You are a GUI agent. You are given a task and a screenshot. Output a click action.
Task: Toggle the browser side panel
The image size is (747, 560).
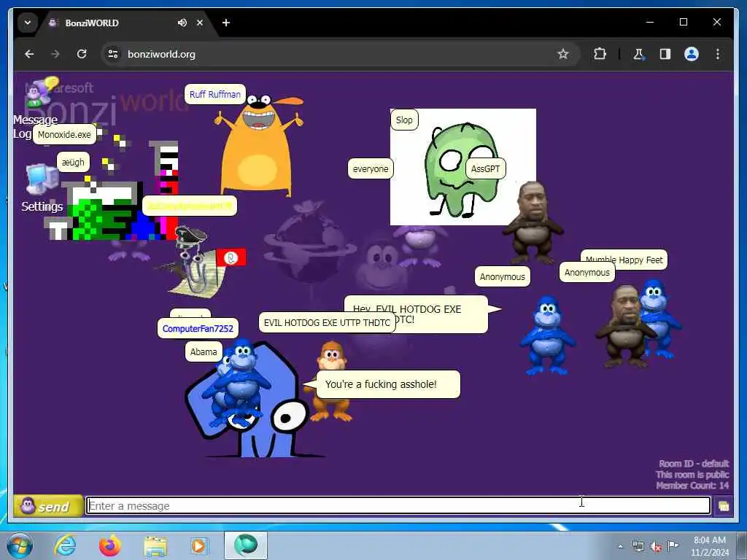[665, 54]
